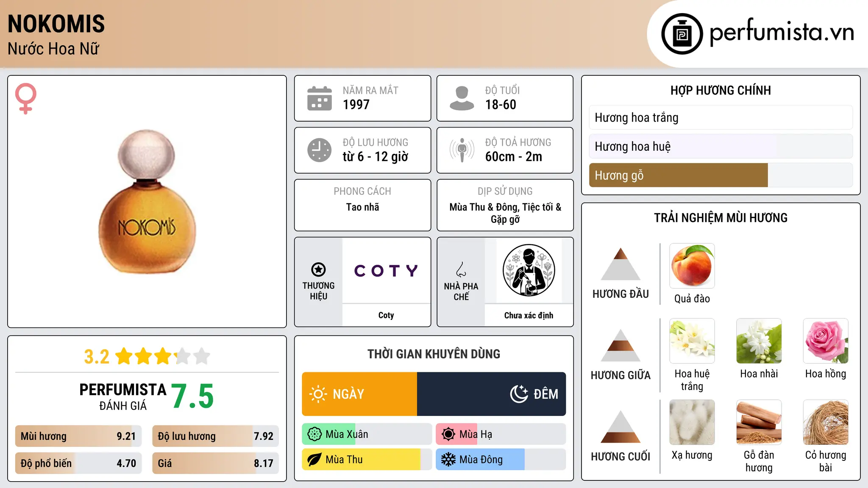
Task: Click the clock icon beside Độ lưu hương
Action: [x=320, y=150]
